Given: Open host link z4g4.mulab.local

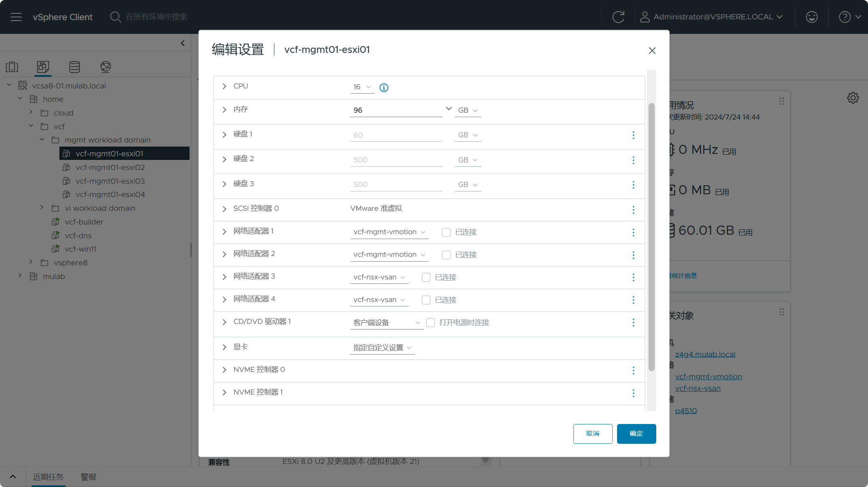Looking at the screenshot, I should (705, 355).
